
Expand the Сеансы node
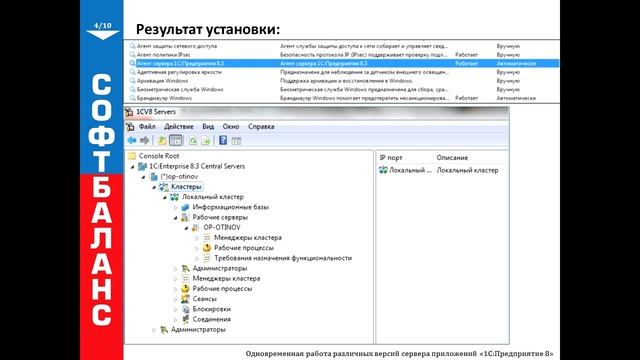[176, 299]
